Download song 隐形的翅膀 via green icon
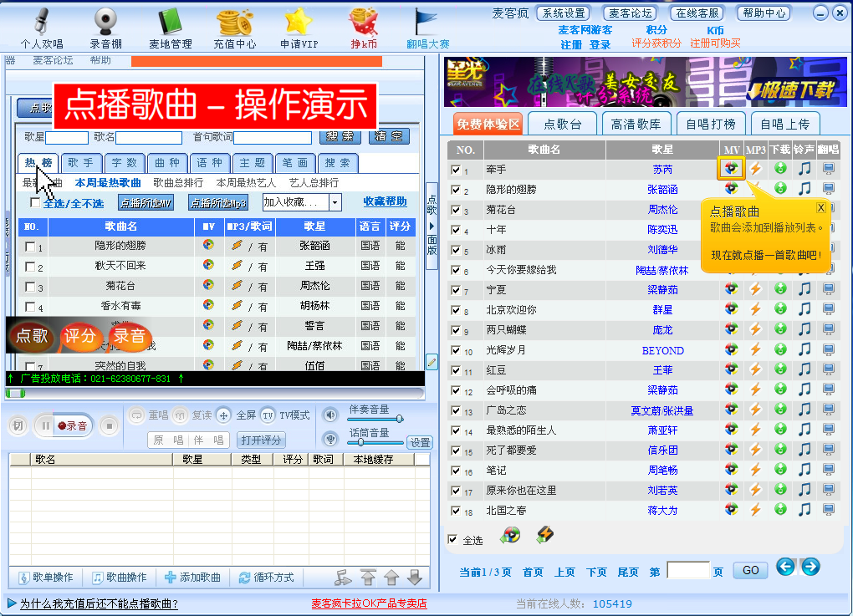853x616 pixels. (780, 188)
